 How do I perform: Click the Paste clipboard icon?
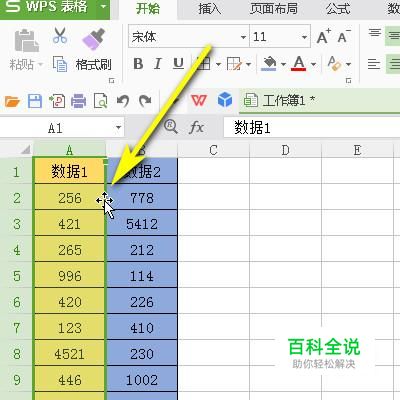(26, 40)
